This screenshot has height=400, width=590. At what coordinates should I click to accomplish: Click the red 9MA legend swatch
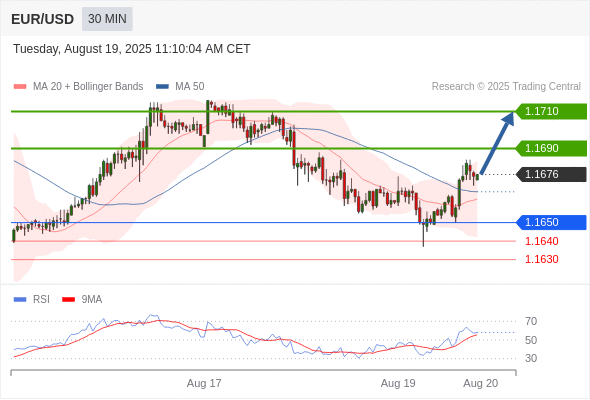[x=68, y=300]
